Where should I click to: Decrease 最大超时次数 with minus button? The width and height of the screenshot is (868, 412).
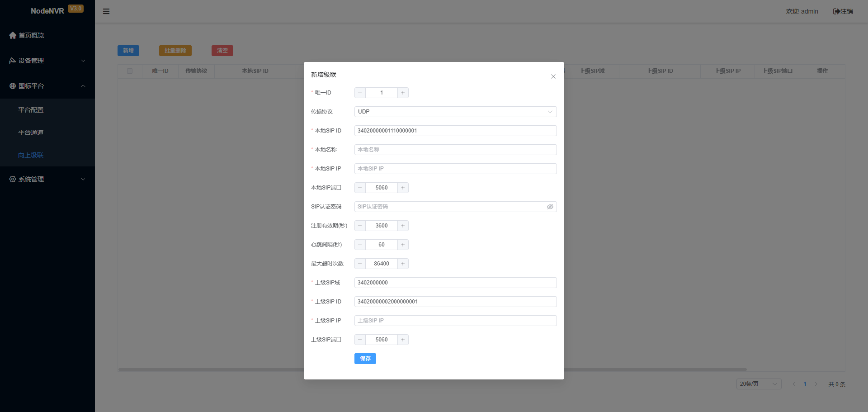tap(360, 264)
